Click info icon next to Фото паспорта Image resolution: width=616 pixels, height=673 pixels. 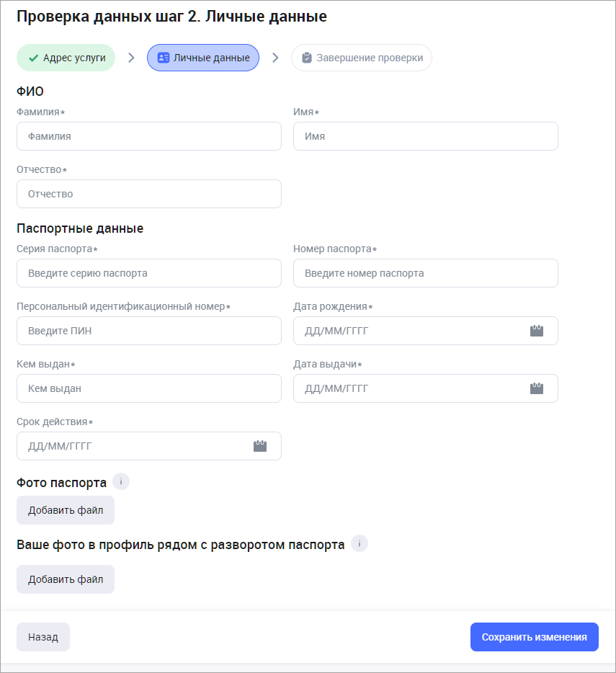coord(121,482)
